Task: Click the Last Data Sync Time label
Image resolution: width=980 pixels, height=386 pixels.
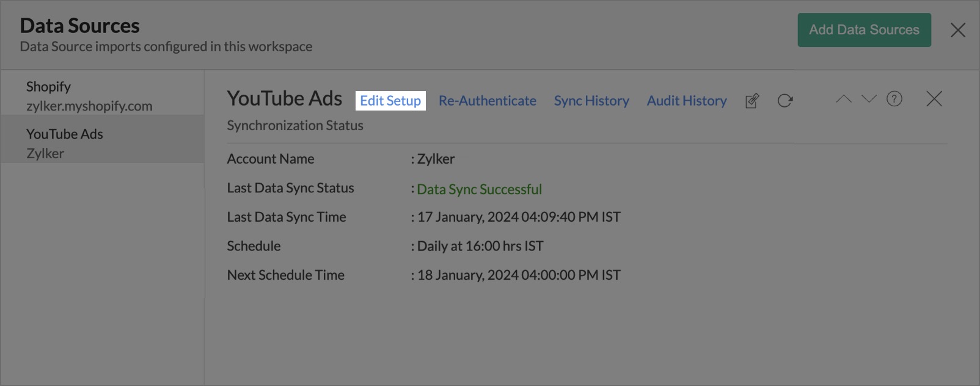Action: point(287,217)
